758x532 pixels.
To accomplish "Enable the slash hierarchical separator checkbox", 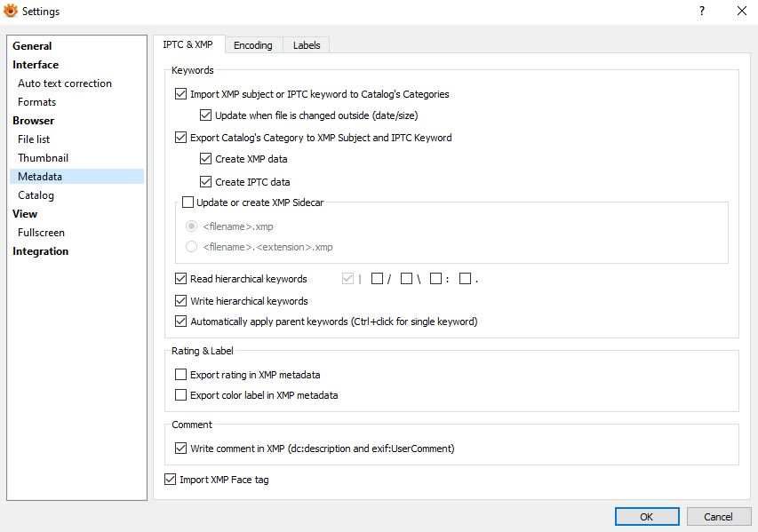I will pyautogui.click(x=378, y=279).
